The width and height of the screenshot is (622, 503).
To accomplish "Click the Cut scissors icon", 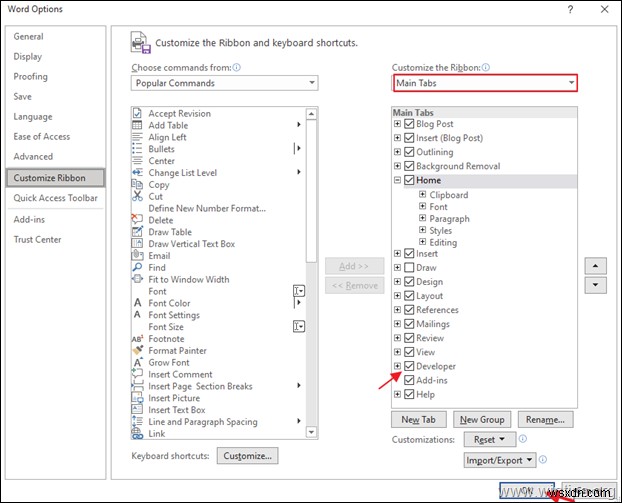I will (x=137, y=196).
